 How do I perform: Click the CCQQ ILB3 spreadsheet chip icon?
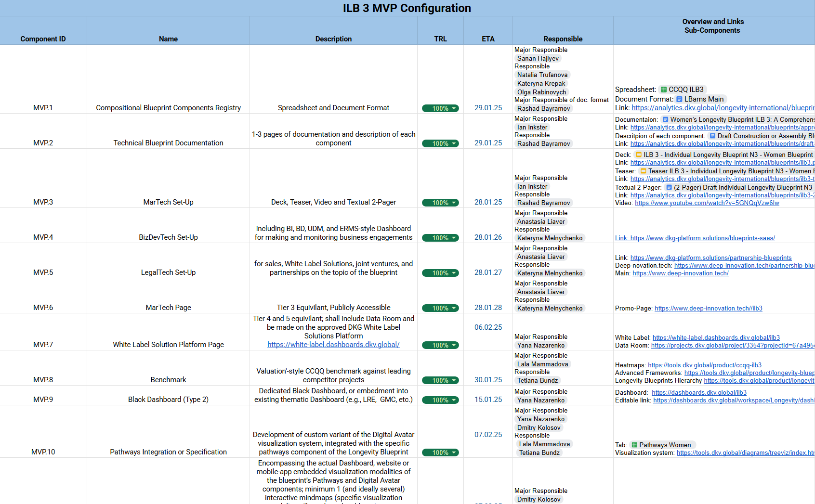click(664, 90)
